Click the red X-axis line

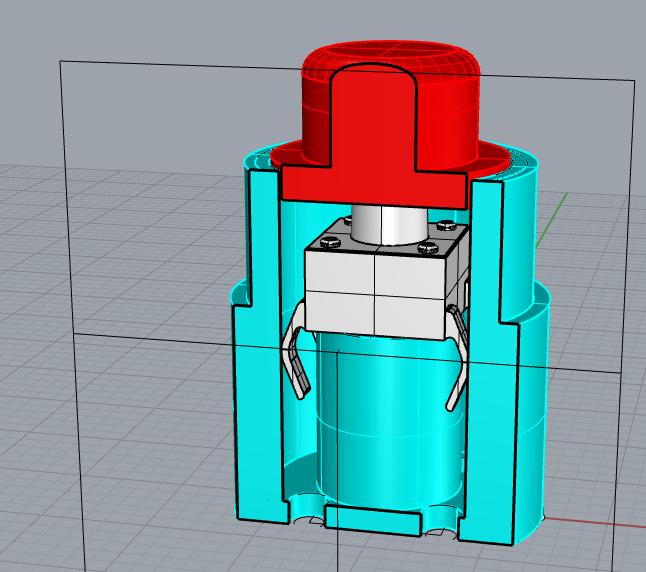(x=600, y=521)
